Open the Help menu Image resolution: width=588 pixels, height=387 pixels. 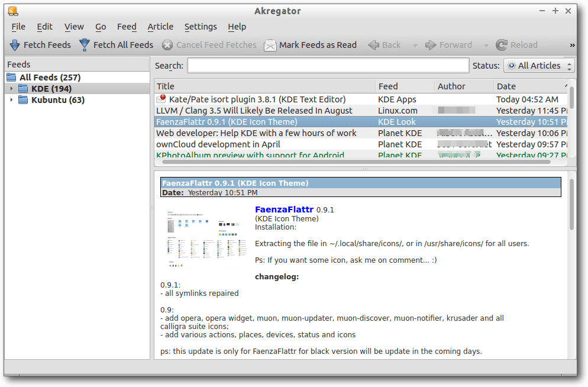pyautogui.click(x=237, y=27)
